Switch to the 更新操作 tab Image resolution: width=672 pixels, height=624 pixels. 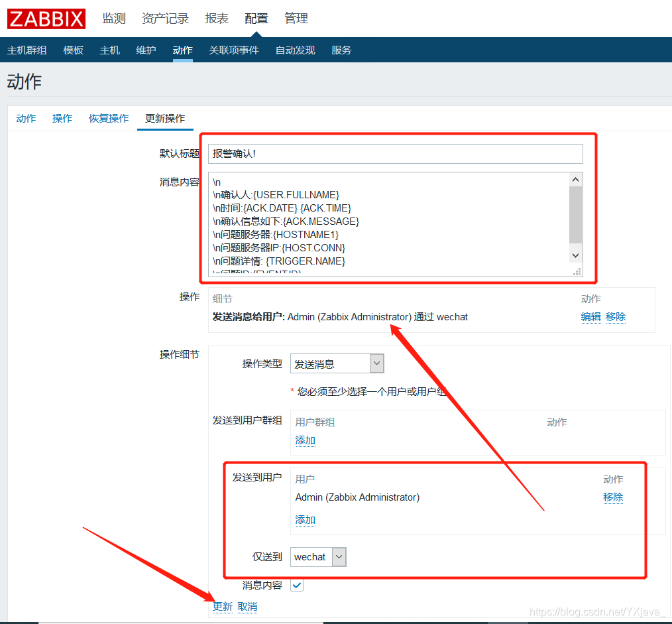pos(165,118)
